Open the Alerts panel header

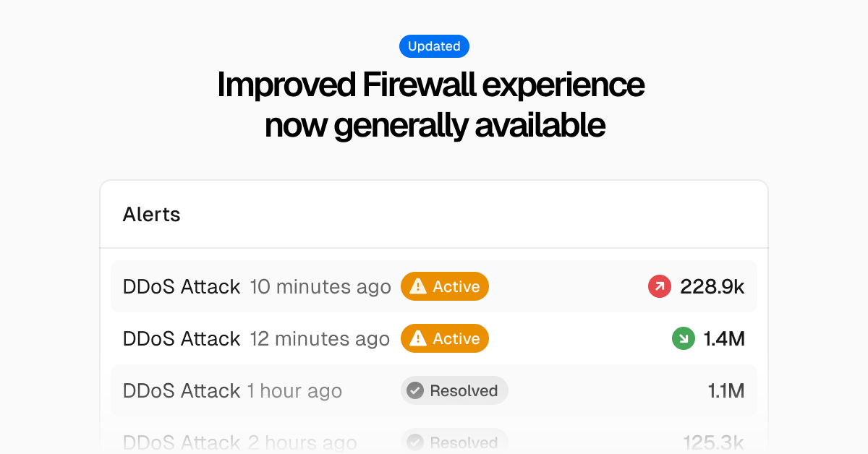click(x=151, y=214)
